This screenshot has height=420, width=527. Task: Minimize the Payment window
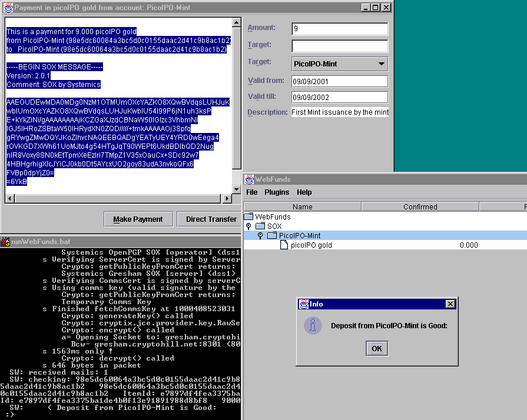point(366,8)
